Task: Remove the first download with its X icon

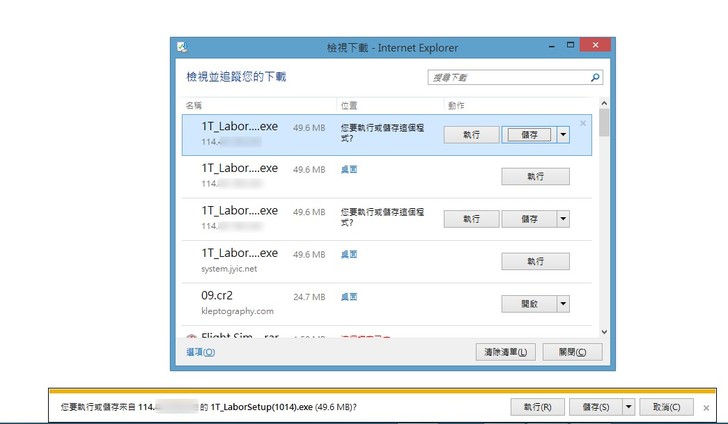Action: 583,123
